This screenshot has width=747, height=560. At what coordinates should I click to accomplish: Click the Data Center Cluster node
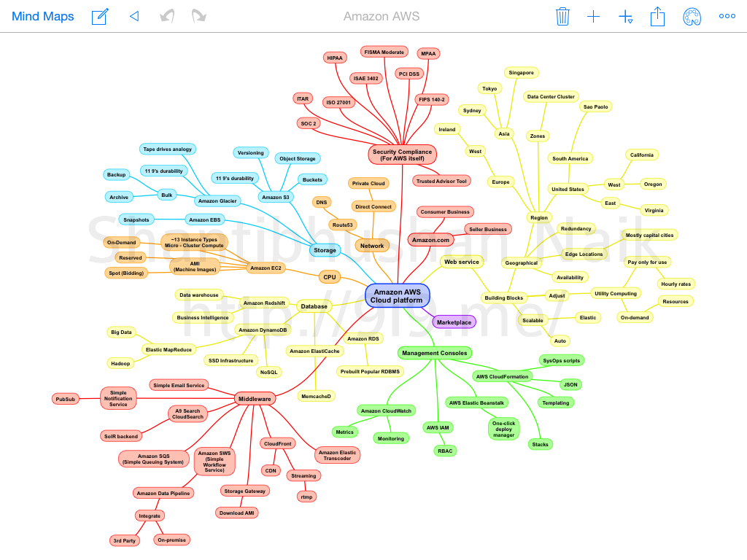551,97
